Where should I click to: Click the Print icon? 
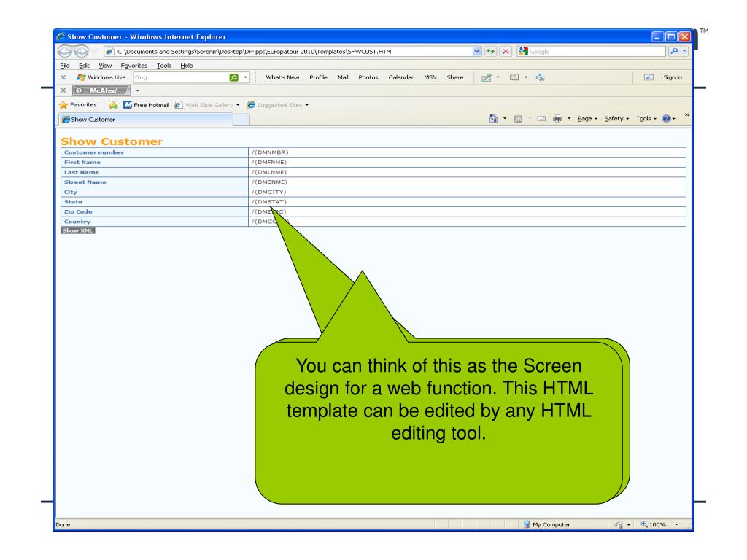557,119
